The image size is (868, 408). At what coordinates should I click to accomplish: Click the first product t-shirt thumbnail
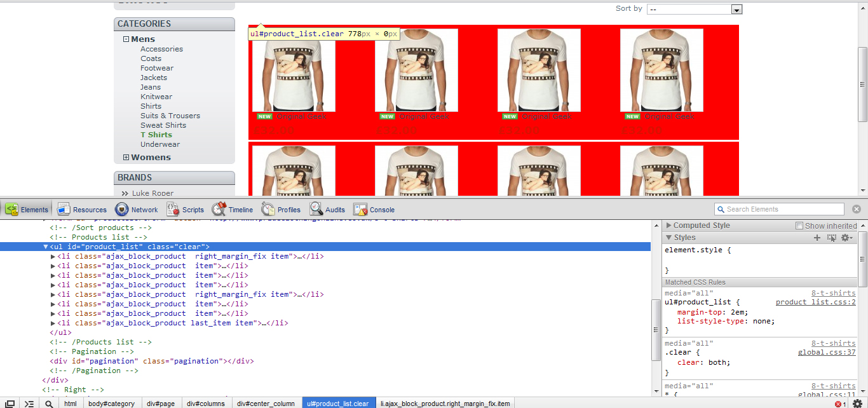[294, 70]
